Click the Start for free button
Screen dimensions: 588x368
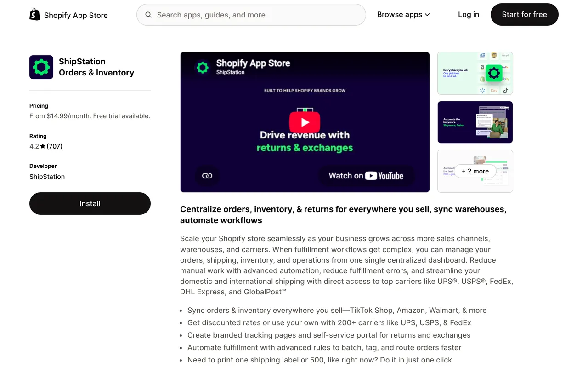525,15
